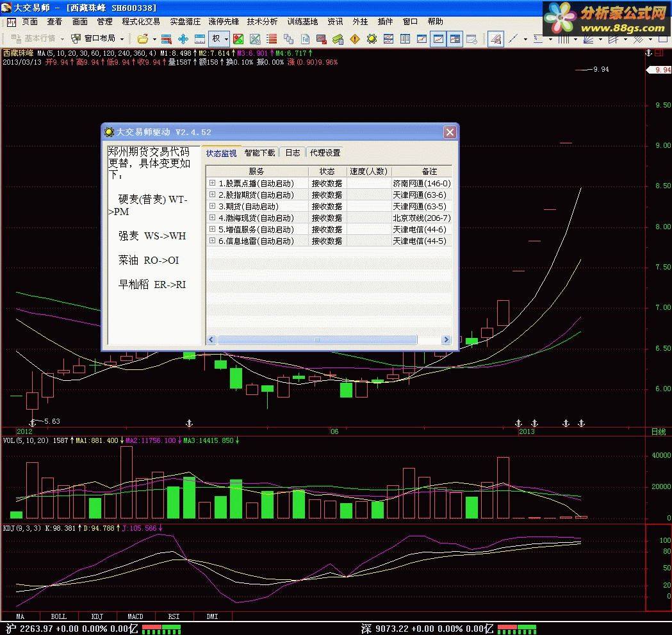Expand the 4.渤海现货 service row
This screenshot has height=635, width=672.
pyautogui.click(x=212, y=218)
